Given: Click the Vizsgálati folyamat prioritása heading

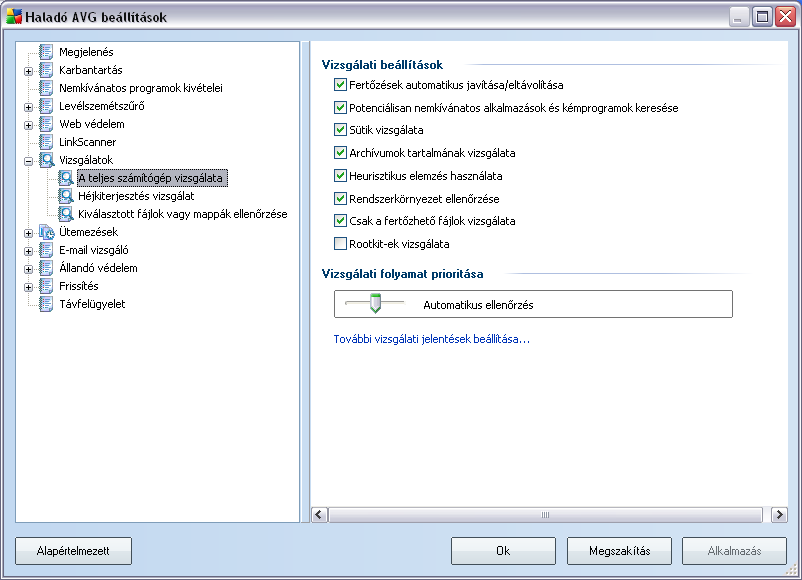Looking at the screenshot, I should [x=403, y=274].
